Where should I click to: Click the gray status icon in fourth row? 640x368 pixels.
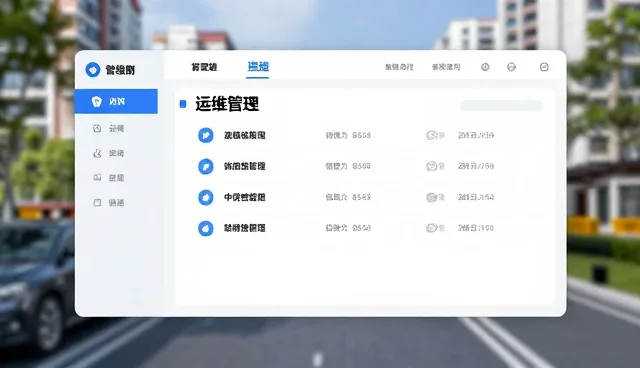pos(432,228)
